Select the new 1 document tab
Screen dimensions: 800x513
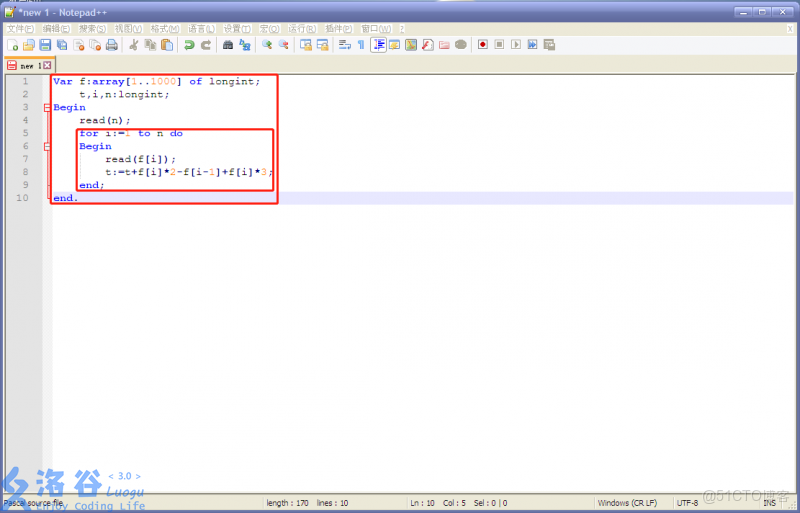click(29, 65)
